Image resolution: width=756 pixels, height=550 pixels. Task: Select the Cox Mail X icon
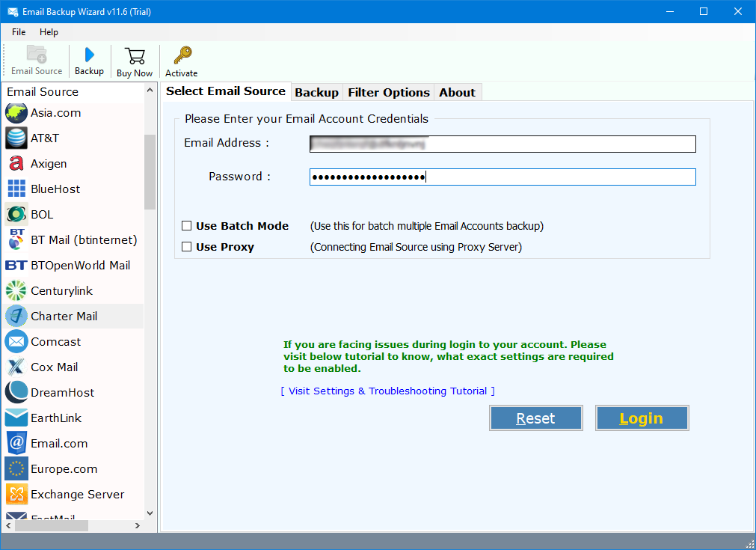[16, 367]
